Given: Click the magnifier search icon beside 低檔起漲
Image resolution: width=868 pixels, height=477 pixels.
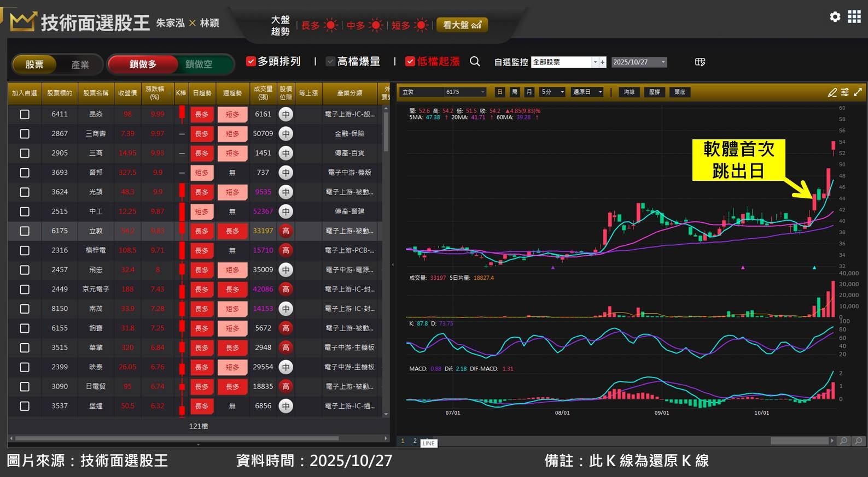Looking at the screenshot, I should coord(475,62).
